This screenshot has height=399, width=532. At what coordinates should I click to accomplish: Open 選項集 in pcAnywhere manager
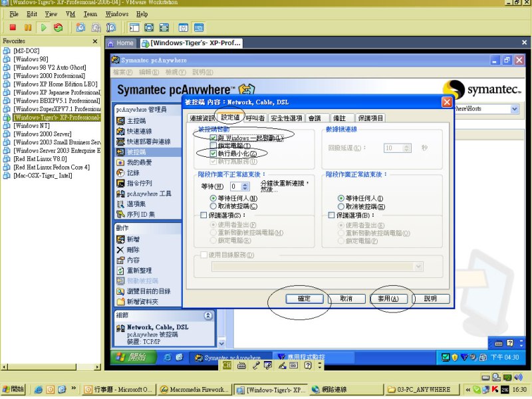tap(136, 204)
